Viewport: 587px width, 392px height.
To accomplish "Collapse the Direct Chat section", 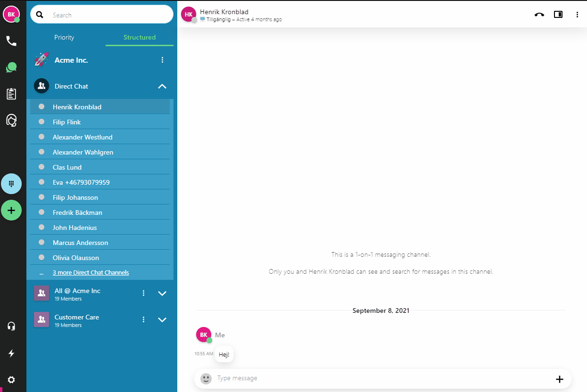I will tap(162, 86).
